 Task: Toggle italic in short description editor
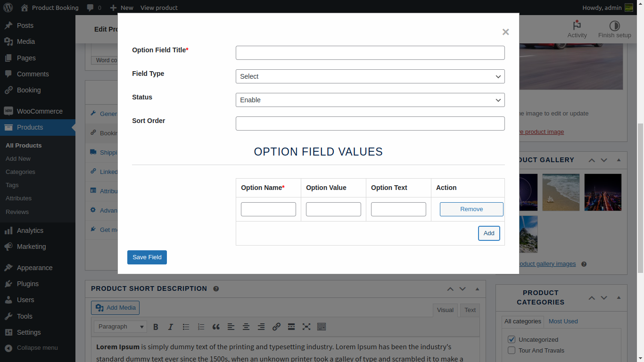click(171, 327)
